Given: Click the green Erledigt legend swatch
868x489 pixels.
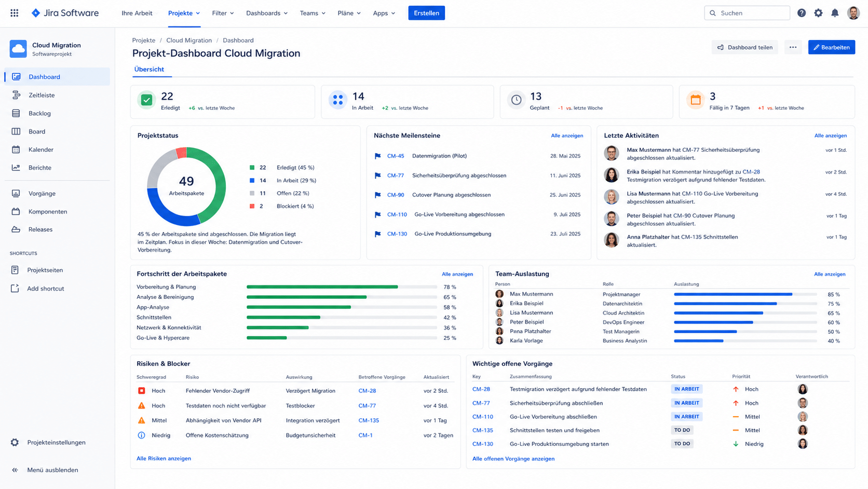Looking at the screenshot, I should pyautogui.click(x=252, y=168).
